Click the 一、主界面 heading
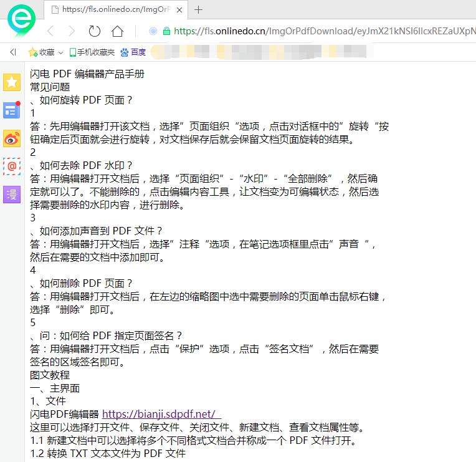476x462 pixels. click(55, 388)
